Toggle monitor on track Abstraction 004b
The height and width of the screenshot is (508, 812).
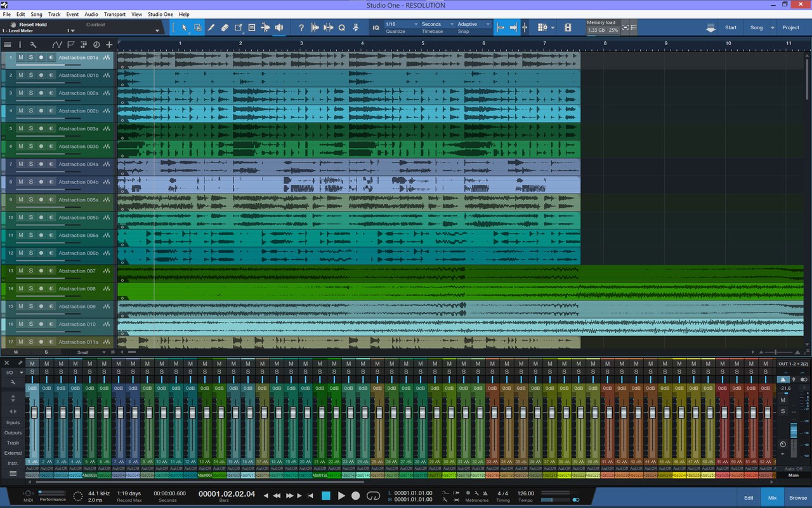51,182
